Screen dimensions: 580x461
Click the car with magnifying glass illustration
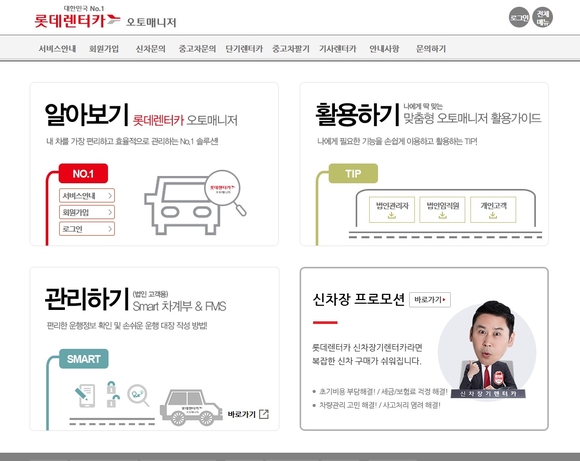(x=195, y=202)
